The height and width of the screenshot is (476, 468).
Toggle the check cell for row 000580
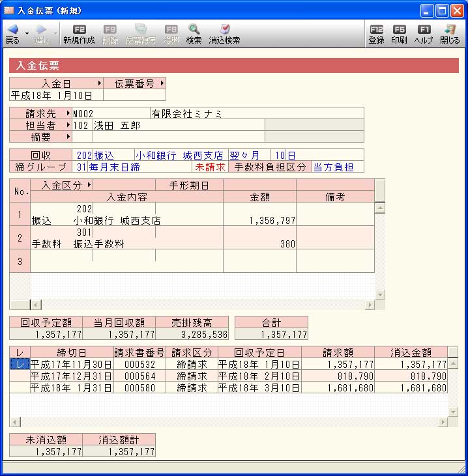(x=20, y=387)
